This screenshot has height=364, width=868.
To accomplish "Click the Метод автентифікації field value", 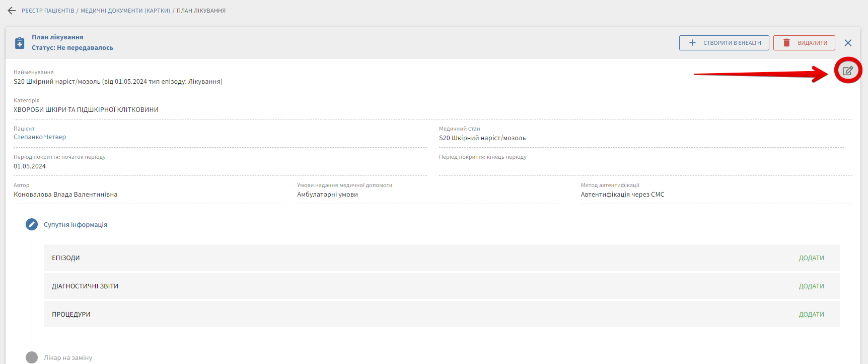I will 622,195.
